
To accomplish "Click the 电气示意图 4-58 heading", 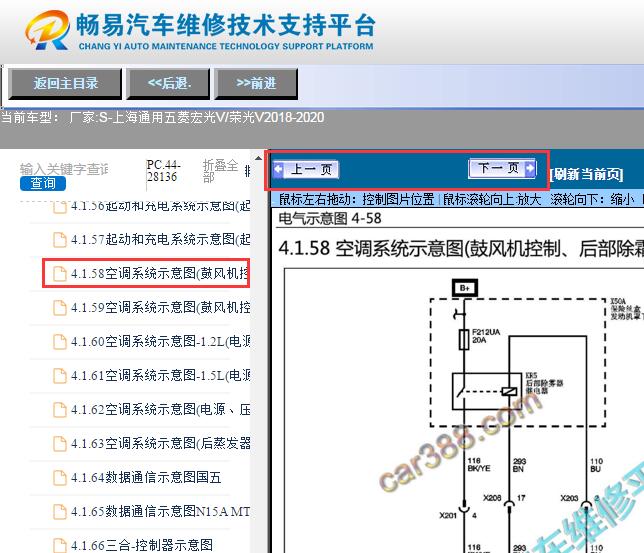I will pos(330,218).
